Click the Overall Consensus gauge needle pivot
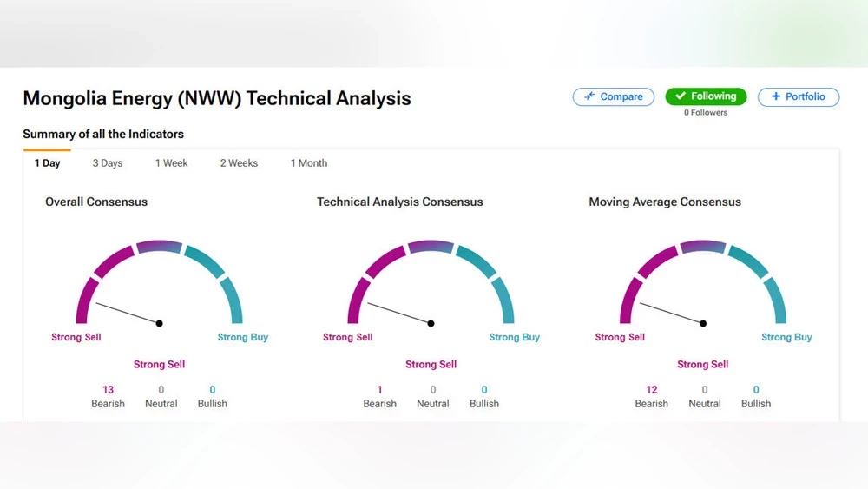The width and height of the screenshot is (868, 489). coord(160,323)
